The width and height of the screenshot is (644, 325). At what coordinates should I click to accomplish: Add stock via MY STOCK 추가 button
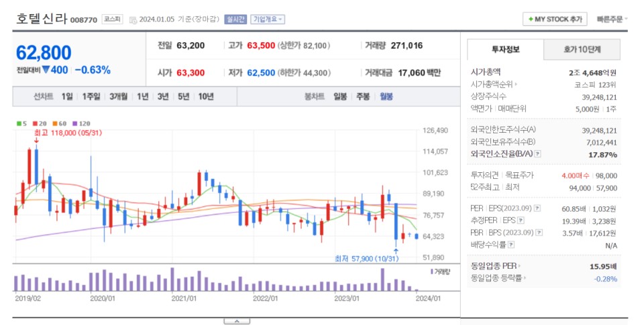555,19
